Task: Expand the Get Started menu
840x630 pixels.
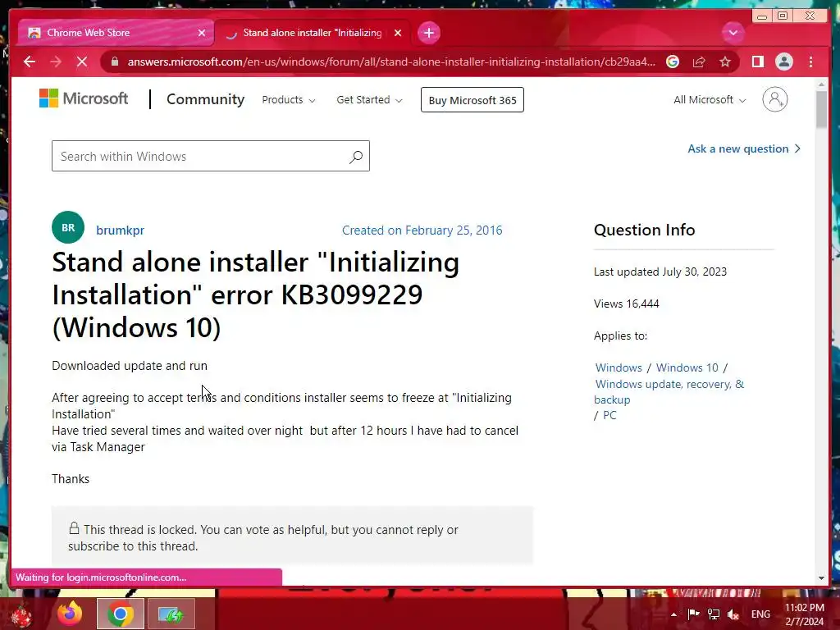Action: [369, 99]
